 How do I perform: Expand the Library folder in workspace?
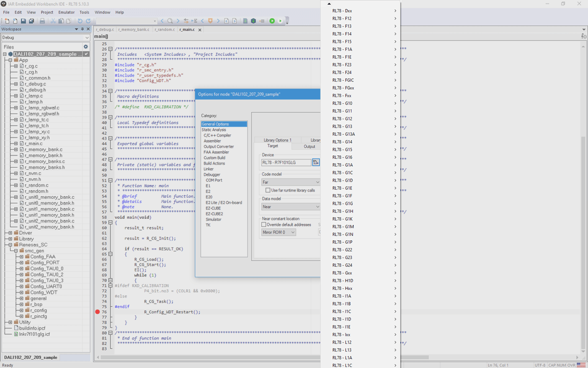(10, 239)
